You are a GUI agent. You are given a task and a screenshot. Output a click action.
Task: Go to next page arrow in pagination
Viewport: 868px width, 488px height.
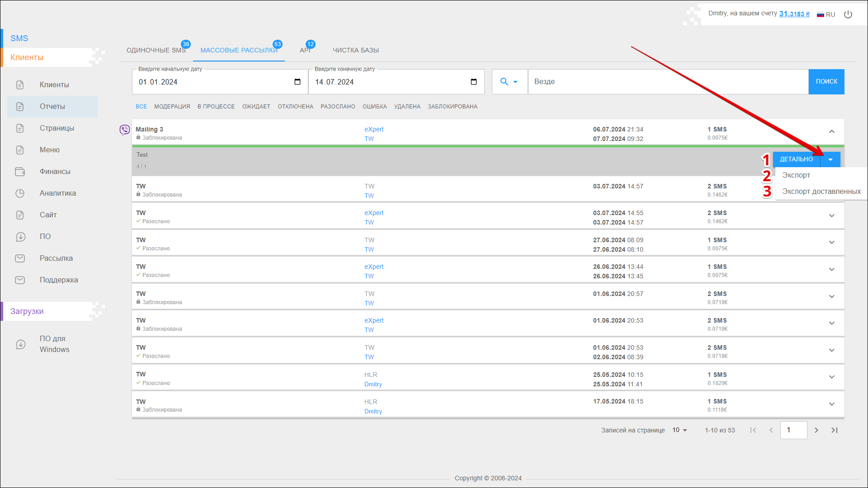(816, 430)
